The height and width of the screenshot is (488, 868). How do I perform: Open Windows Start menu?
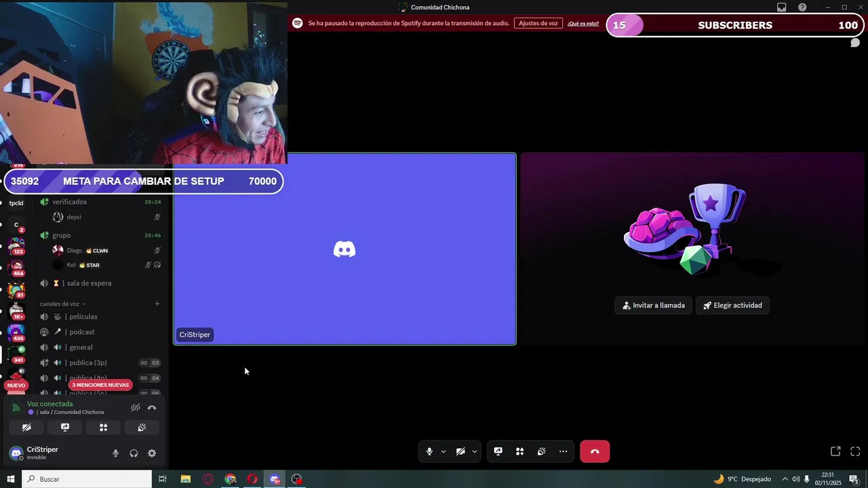11,479
